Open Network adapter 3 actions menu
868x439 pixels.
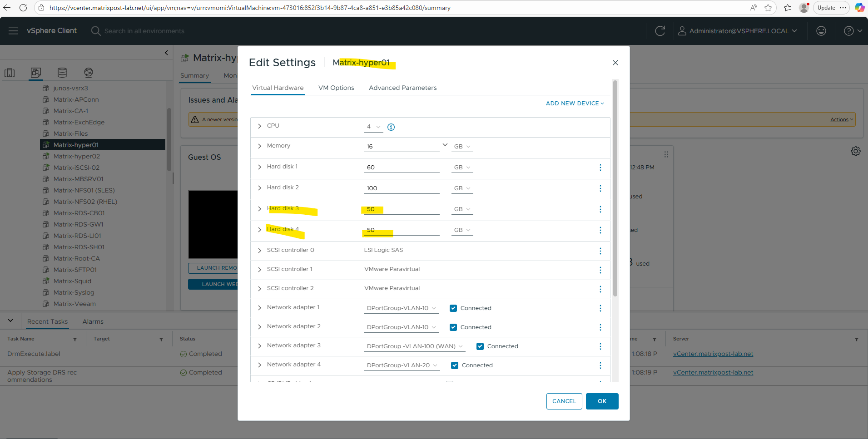tap(600, 346)
